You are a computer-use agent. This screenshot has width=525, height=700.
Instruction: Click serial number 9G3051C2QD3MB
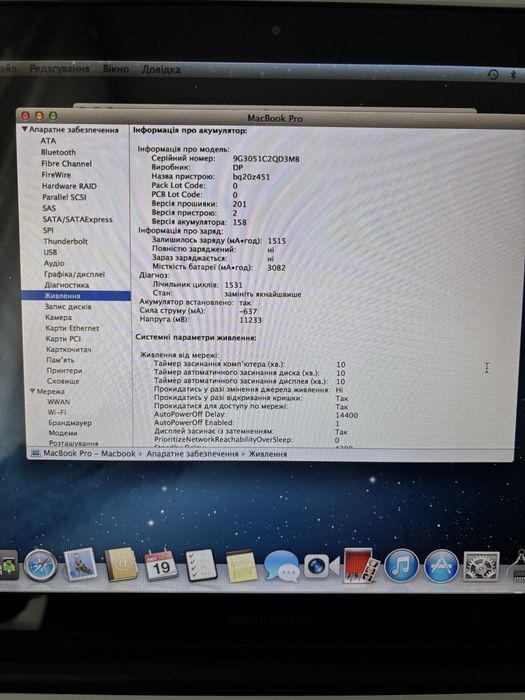pos(266,159)
